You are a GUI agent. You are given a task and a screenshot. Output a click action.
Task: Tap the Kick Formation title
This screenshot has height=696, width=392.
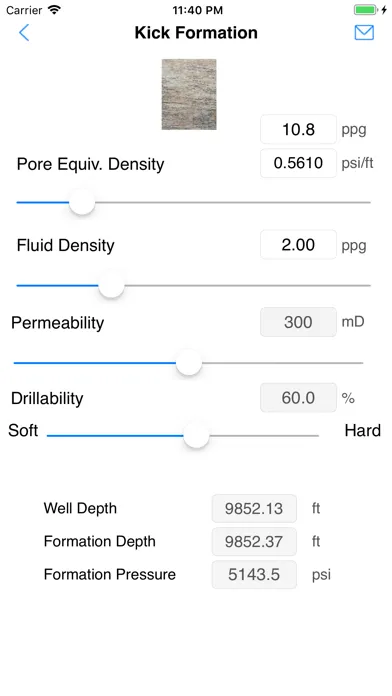pos(196,32)
